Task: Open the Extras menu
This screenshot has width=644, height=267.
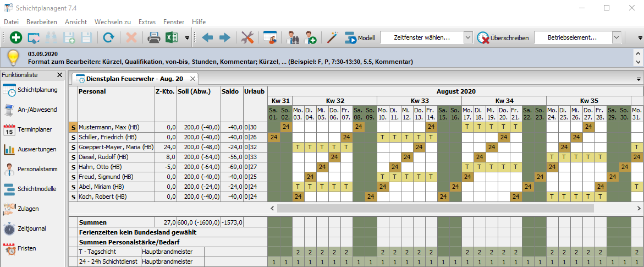Action: point(147,22)
